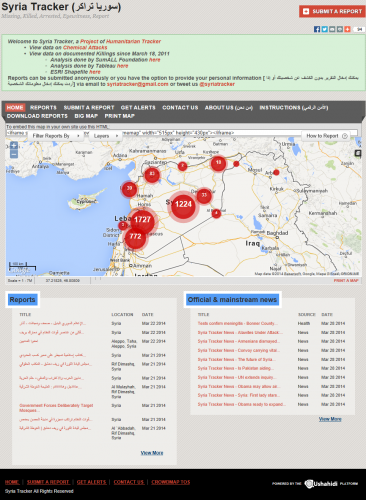Click the 1224 incident cluster marker

click(183, 204)
